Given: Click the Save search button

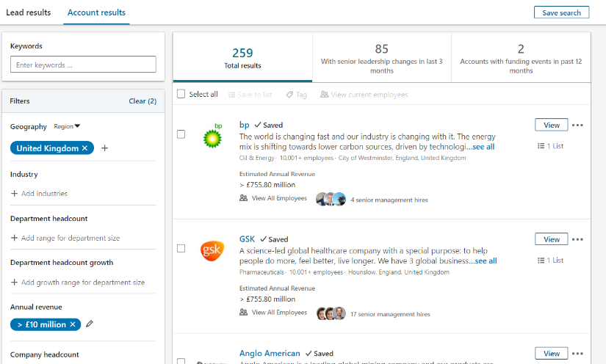Looking at the screenshot, I should click(x=561, y=12).
